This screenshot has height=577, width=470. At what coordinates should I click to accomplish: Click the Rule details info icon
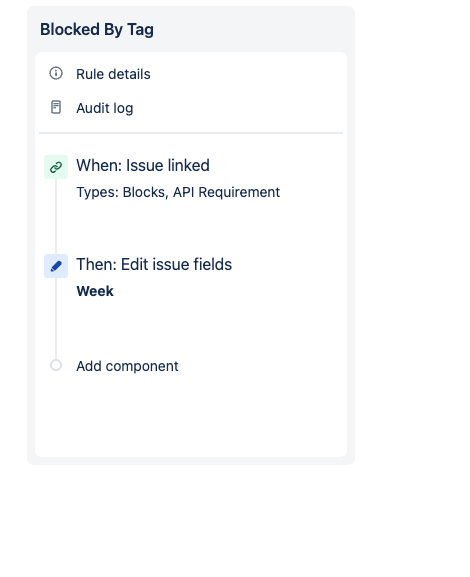pos(56,73)
